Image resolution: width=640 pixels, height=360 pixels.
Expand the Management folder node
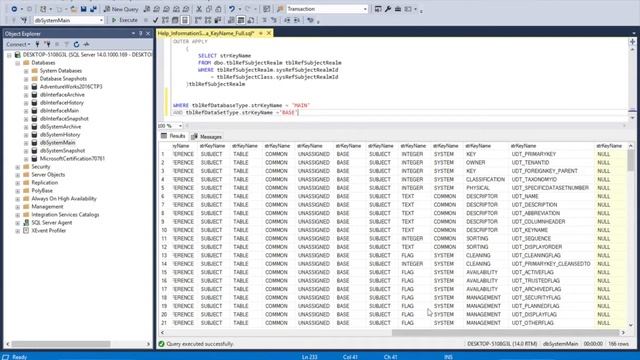tap(18, 207)
